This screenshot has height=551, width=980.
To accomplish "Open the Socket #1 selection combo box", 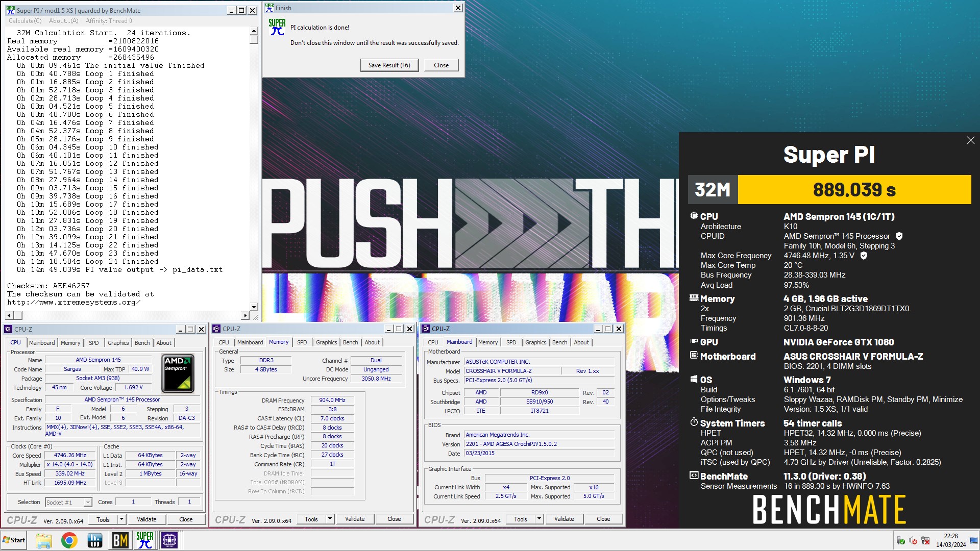I will (x=68, y=503).
